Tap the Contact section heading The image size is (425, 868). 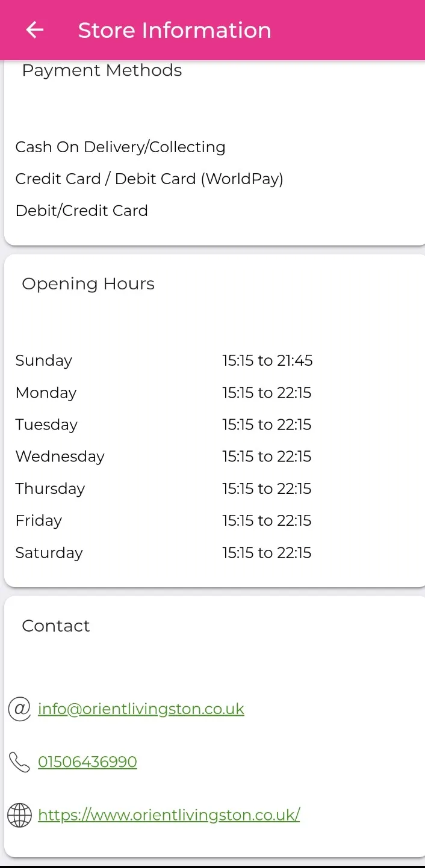coord(56,626)
